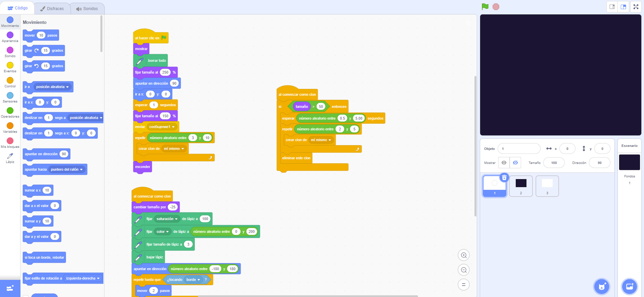Delete sprite 1 with trash icon
The width and height of the screenshot is (644, 297).
coord(504,178)
